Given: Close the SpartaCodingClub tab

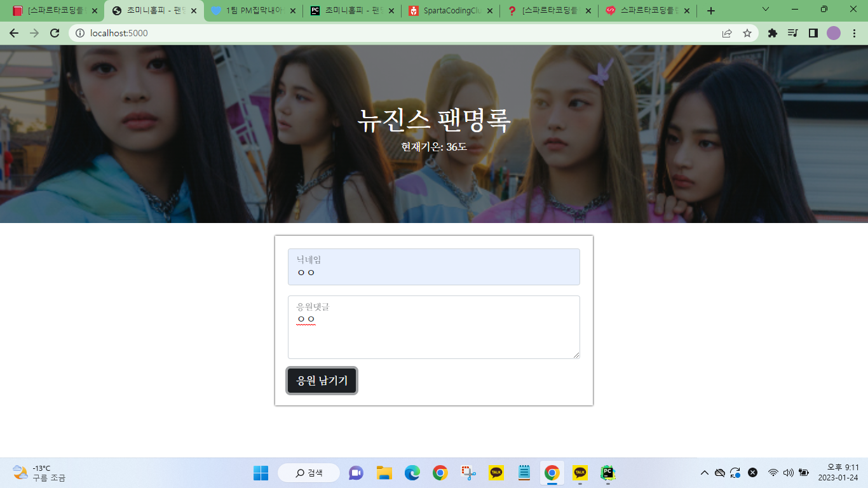Looking at the screenshot, I should [x=489, y=11].
